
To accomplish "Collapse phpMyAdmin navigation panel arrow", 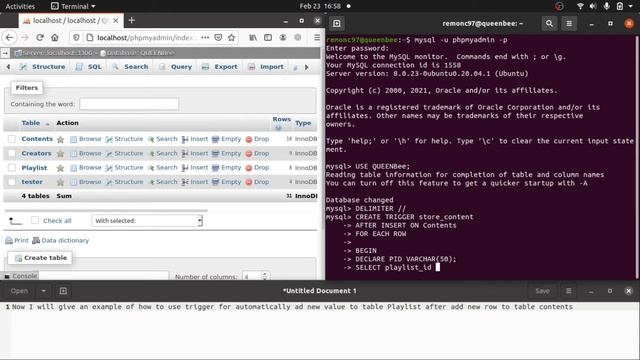I will [5, 53].
